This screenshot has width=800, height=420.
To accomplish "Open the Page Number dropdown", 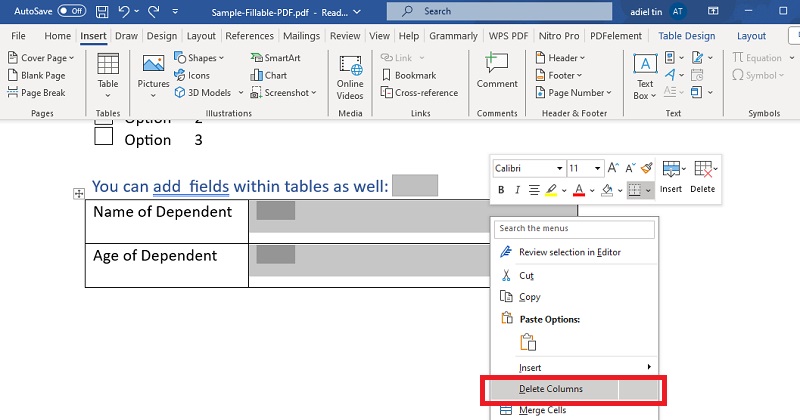I will pos(573,93).
